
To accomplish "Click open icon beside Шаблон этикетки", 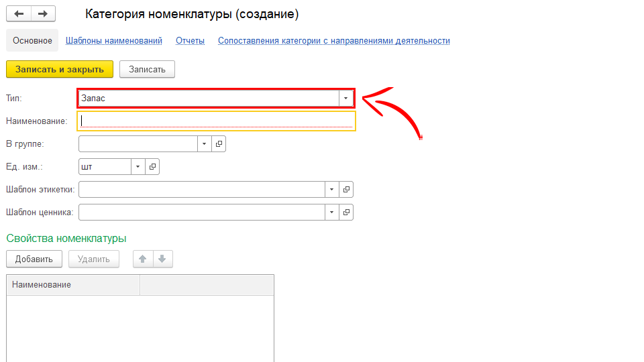I will click(346, 190).
